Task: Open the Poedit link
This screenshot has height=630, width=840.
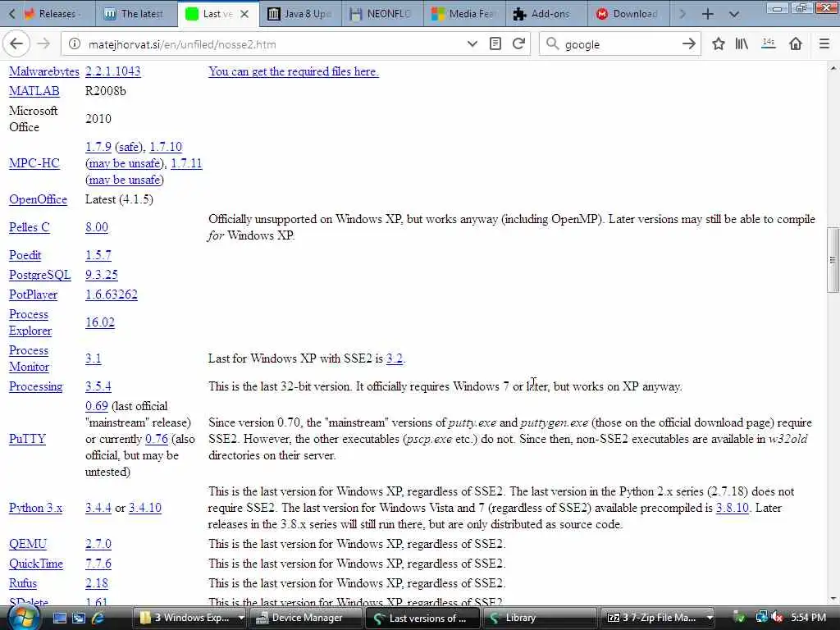Action: (25, 255)
